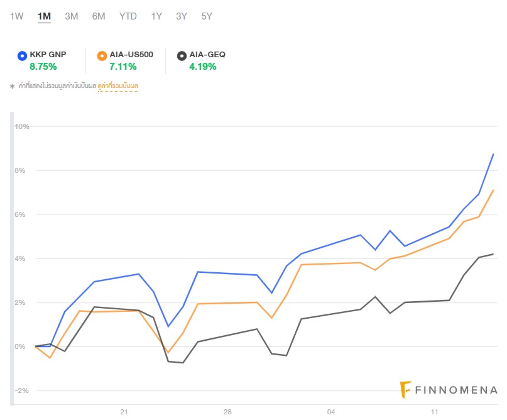This screenshot has width=507, height=420.
Task: Click the 21 date marker on axis
Action: pyautogui.click(x=124, y=412)
